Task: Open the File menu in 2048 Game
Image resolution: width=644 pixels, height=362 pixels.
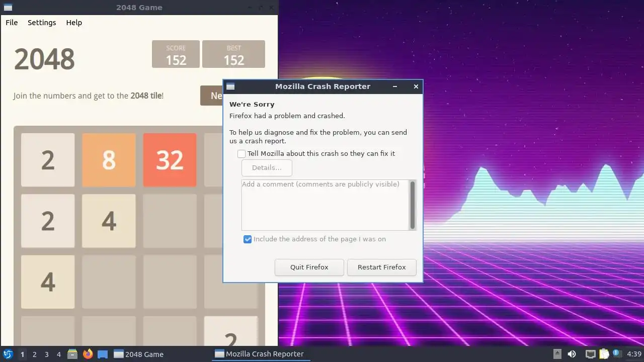Action: pyautogui.click(x=12, y=23)
